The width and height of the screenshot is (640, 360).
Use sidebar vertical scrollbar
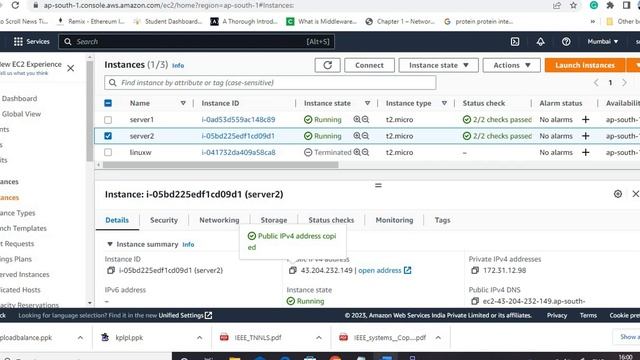click(x=89, y=110)
